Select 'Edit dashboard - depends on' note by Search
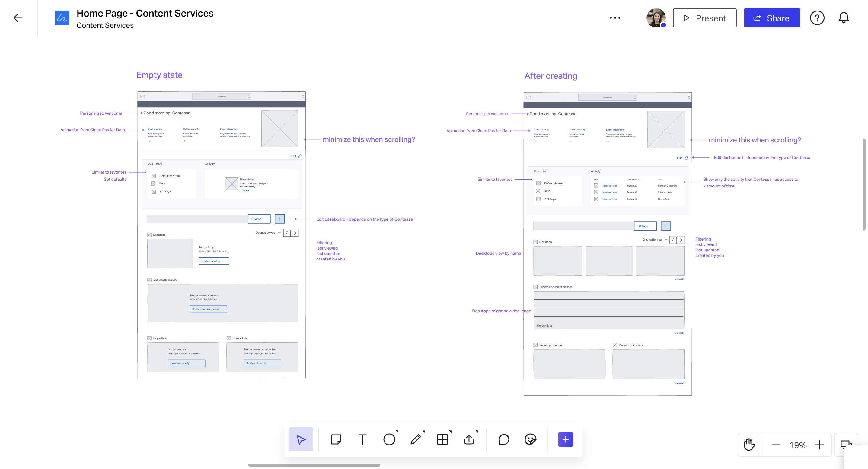 pyautogui.click(x=364, y=219)
